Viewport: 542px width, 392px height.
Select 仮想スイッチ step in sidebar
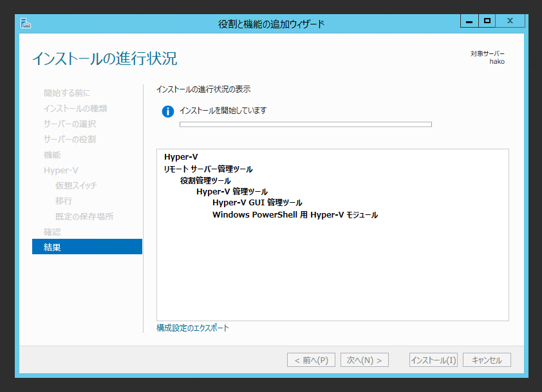tap(76, 185)
